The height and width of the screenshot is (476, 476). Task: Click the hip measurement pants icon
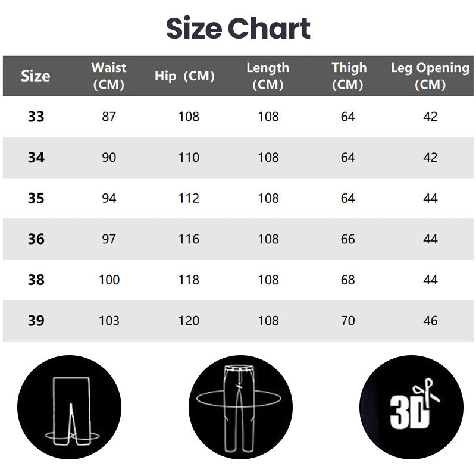239,408
